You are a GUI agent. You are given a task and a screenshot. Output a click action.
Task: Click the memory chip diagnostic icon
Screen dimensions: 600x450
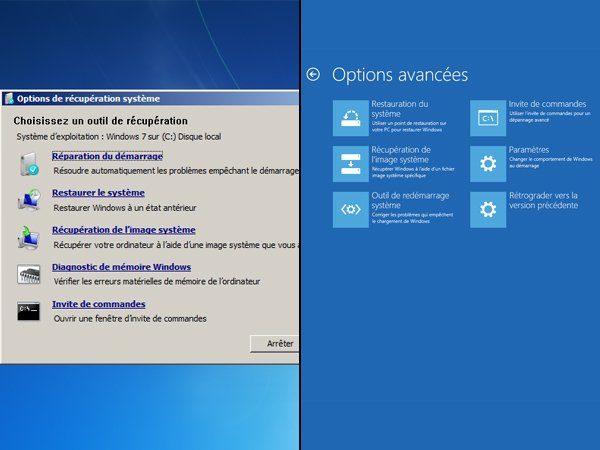pos(29,274)
